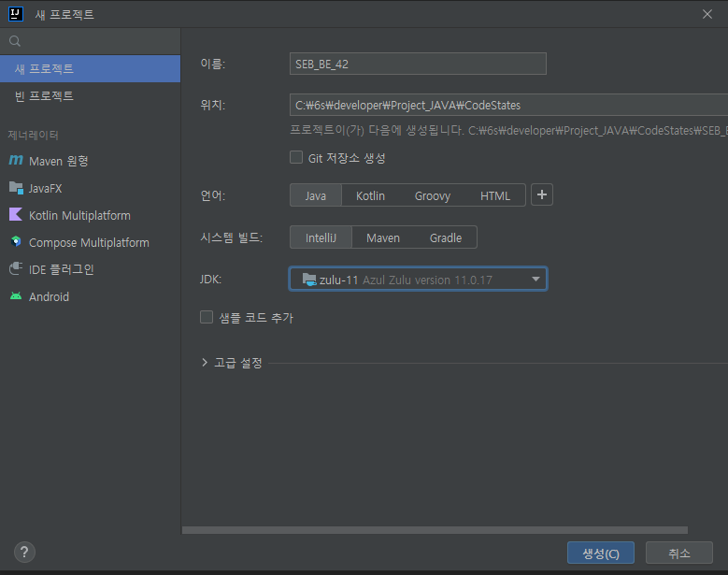The width and height of the screenshot is (728, 575).
Task: Click the 시스템 빌드: label
Action: (x=231, y=237)
